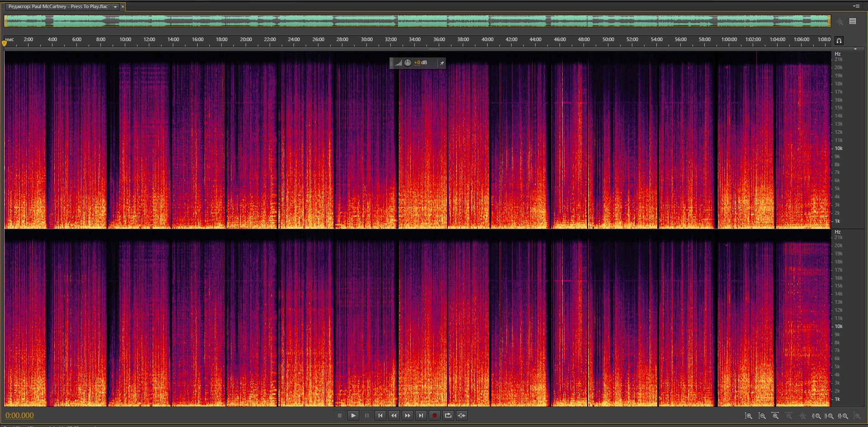Select the Press To Play.flac editor tab
868x427 pixels.
coord(58,7)
